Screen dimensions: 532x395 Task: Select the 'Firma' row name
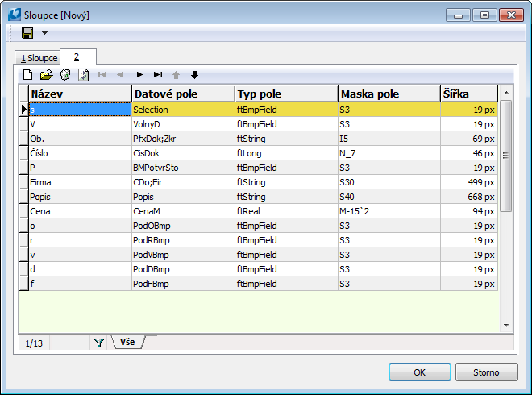80,182
